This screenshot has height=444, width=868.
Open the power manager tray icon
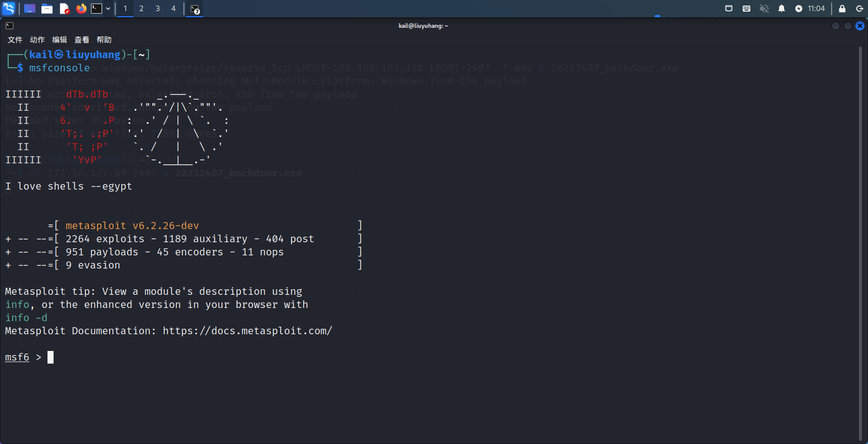pos(799,9)
